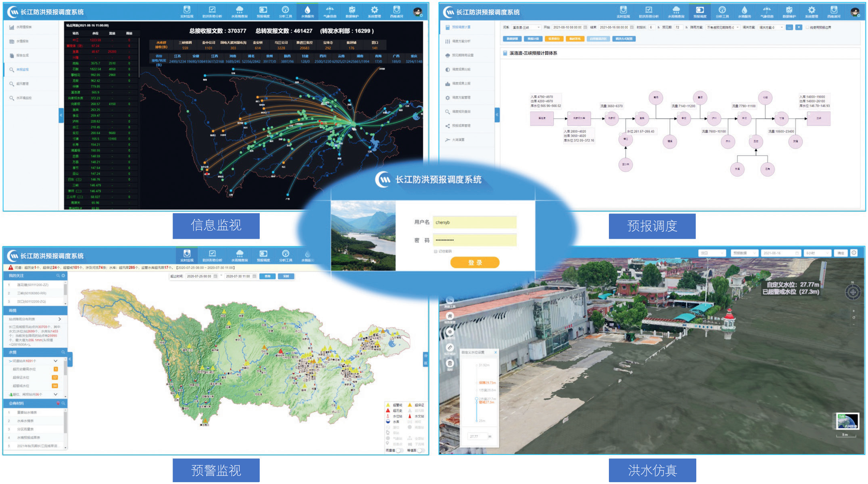The width and height of the screenshot is (868, 484).
Task: Click 水库水情表 in 会商材料 list
Action: 25,421
